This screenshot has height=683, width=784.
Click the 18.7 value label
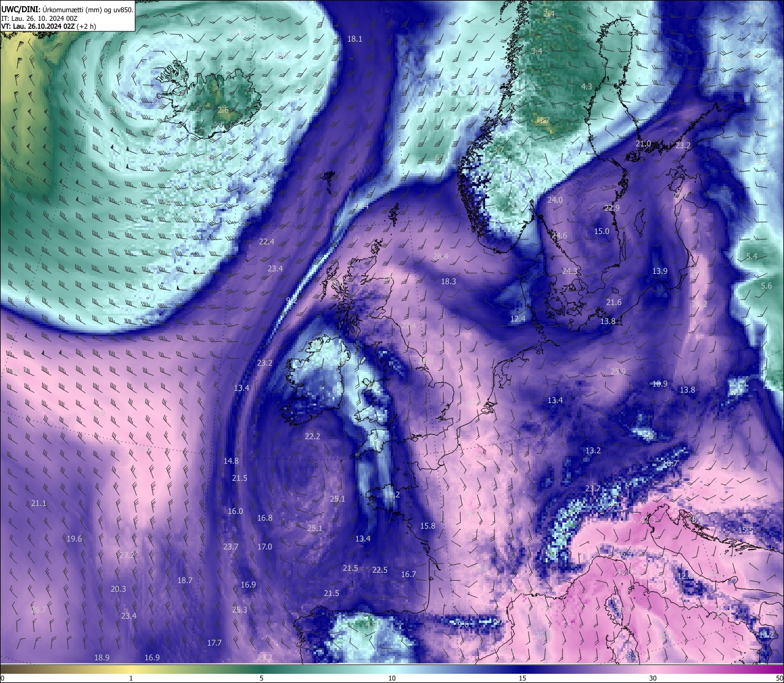[185, 580]
